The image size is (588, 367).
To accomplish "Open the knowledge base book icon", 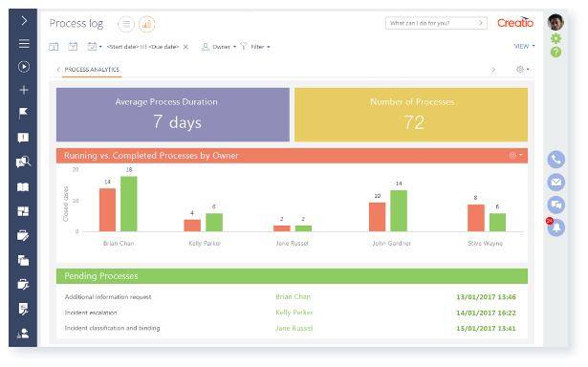I will pyautogui.click(x=23, y=186).
